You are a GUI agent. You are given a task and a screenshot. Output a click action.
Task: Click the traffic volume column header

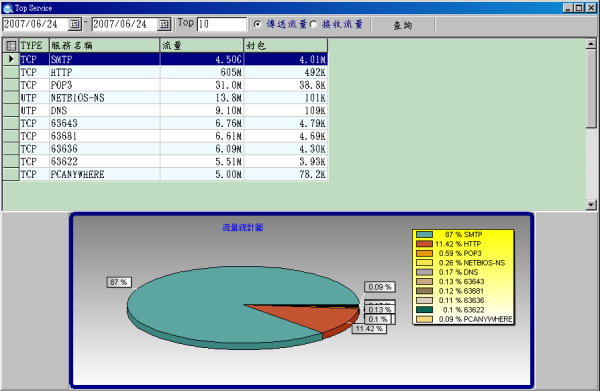click(x=202, y=46)
